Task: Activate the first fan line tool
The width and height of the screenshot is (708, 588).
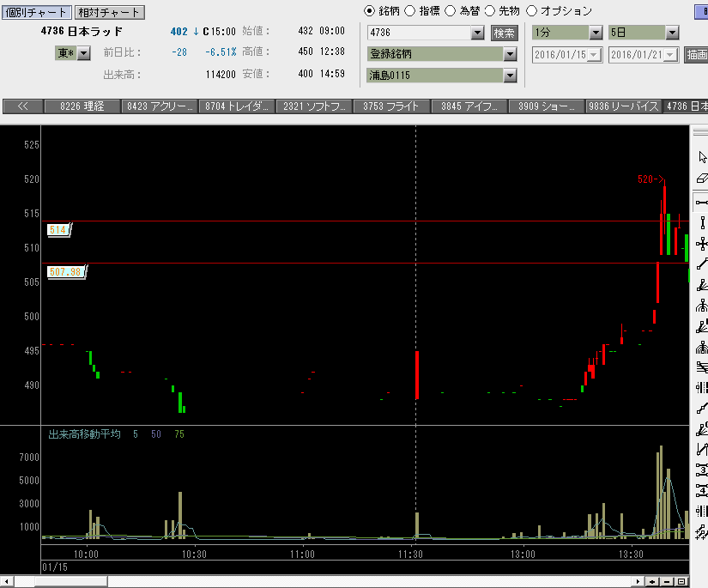Action: tap(702, 286)
